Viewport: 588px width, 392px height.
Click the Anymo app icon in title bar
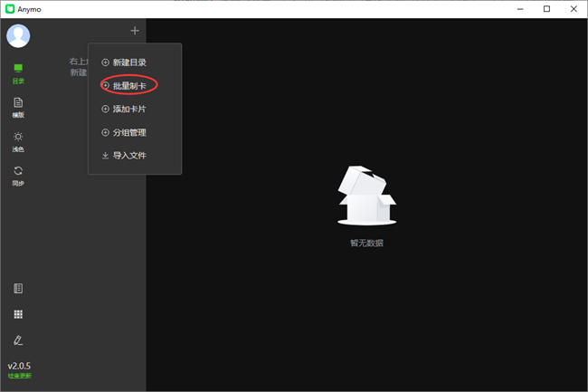(9, 9)
